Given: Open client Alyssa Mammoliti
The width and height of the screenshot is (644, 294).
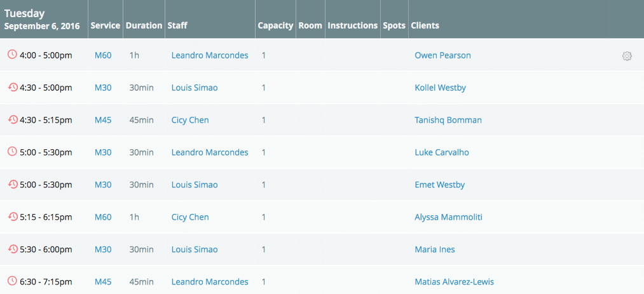Looking at the screenshot, I should [448, 217].
